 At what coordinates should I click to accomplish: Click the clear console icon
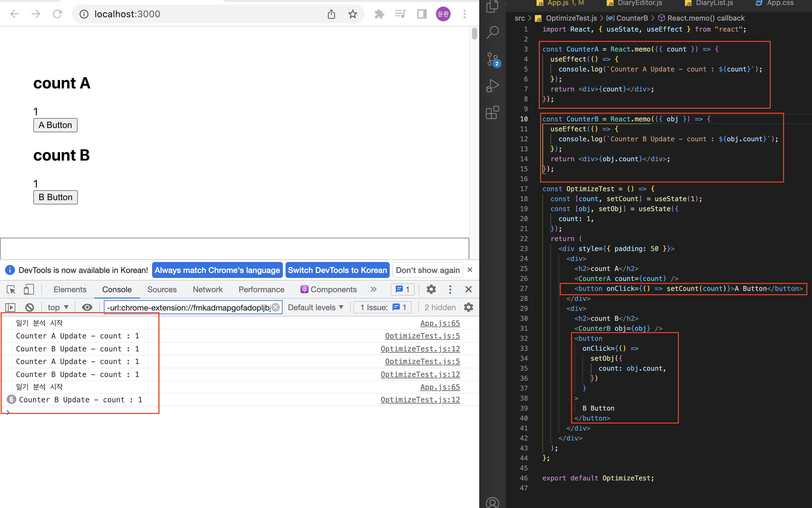(x=30, y=307)
